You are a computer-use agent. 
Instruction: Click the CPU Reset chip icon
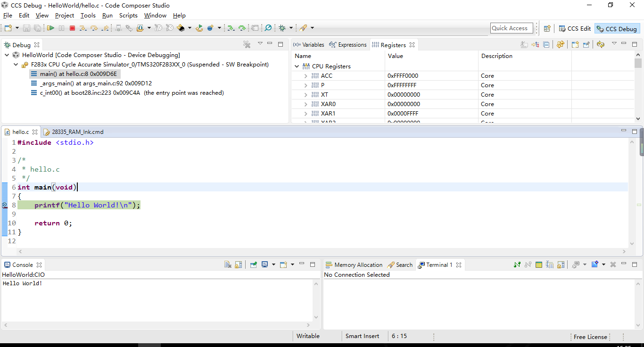181,28
